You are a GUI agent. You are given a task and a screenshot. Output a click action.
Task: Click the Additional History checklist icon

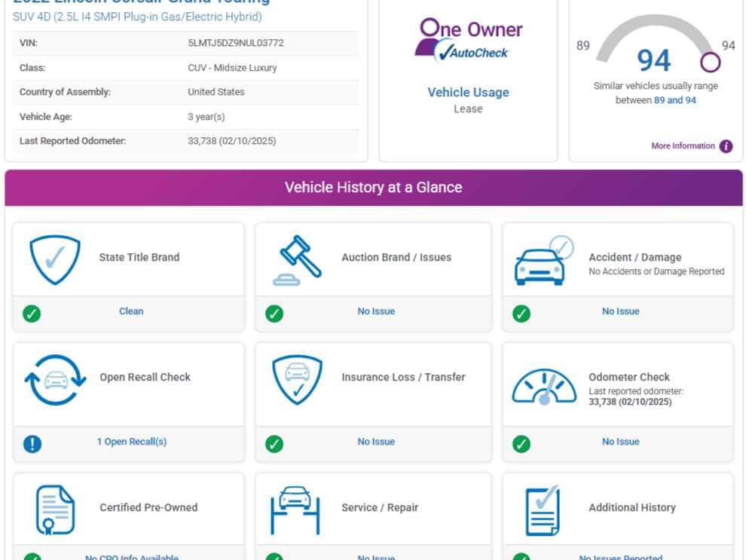[543, 510]
